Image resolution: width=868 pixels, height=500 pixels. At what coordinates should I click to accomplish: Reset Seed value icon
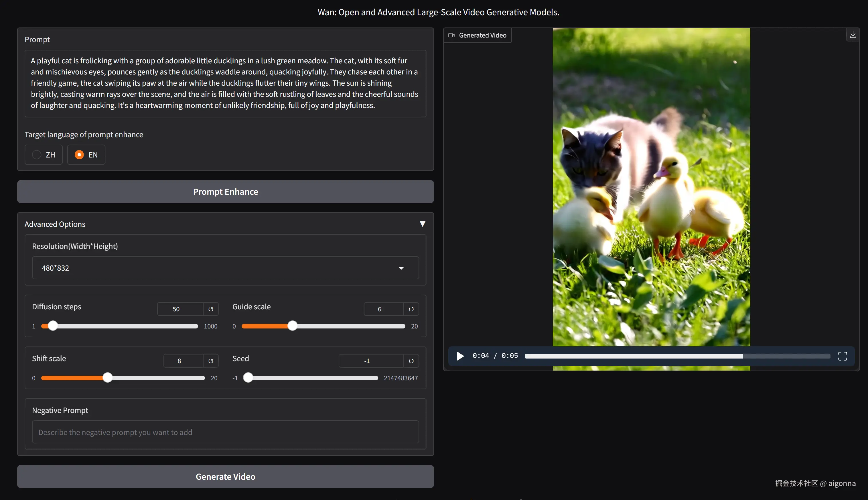tap(411, 361)
